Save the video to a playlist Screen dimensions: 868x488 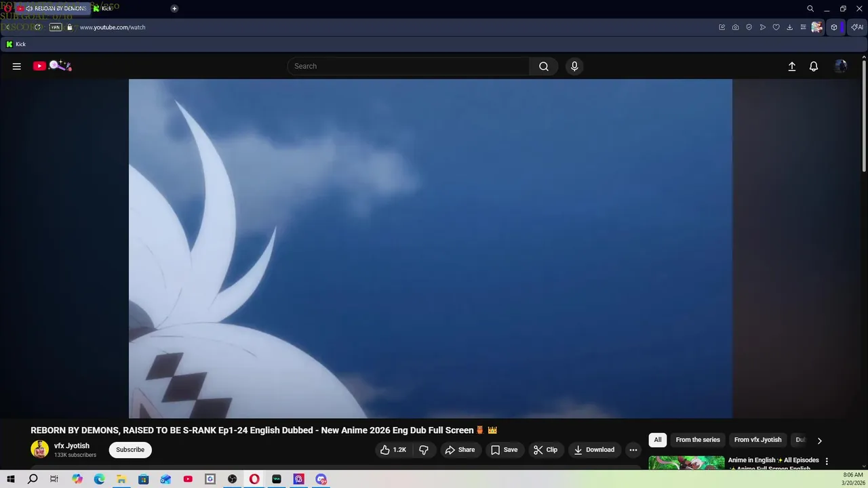(504, 450)
